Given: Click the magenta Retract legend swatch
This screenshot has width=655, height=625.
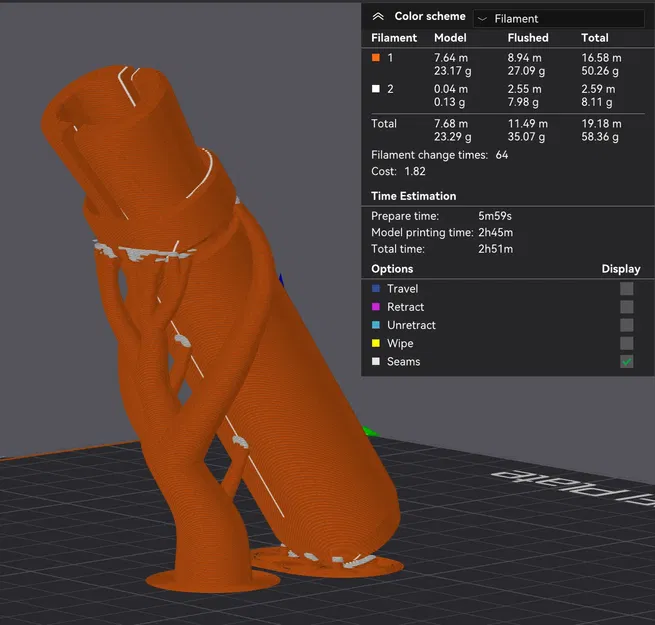Looking at the screenshot, I should click(376, 307).
